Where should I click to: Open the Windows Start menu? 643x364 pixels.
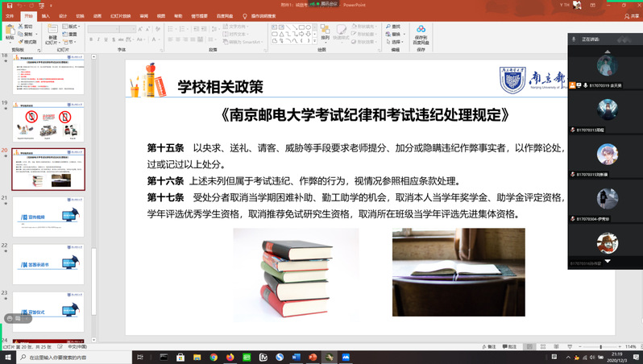[x=8, y=356]
